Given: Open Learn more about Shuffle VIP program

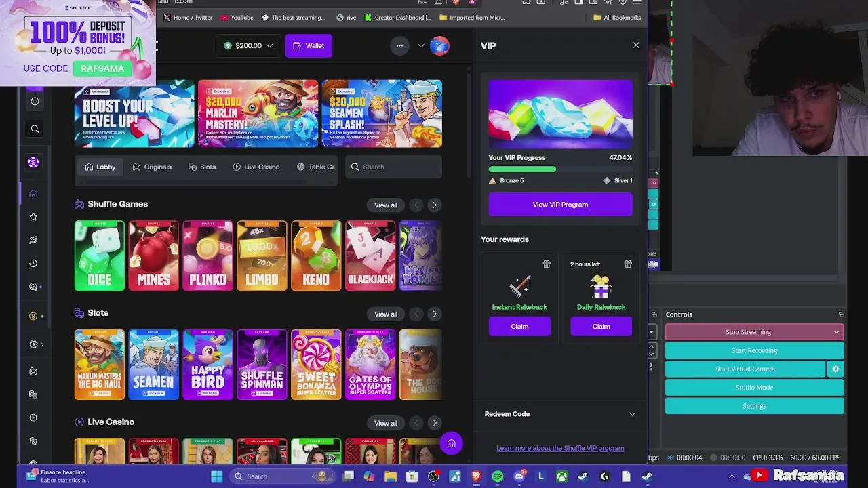Looking at the screenshot, I should tap(560, 448).
